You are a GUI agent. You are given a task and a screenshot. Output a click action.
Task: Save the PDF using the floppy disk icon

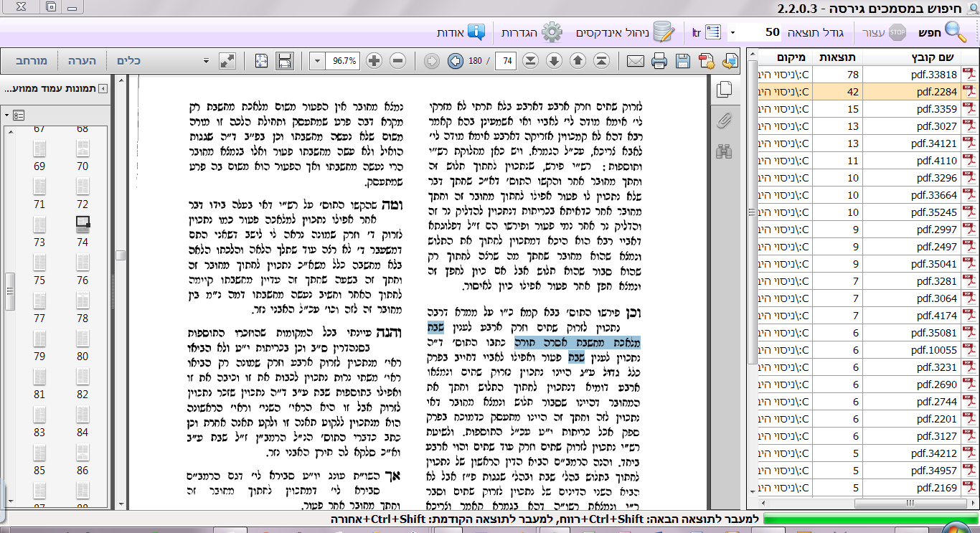(683, 61)
